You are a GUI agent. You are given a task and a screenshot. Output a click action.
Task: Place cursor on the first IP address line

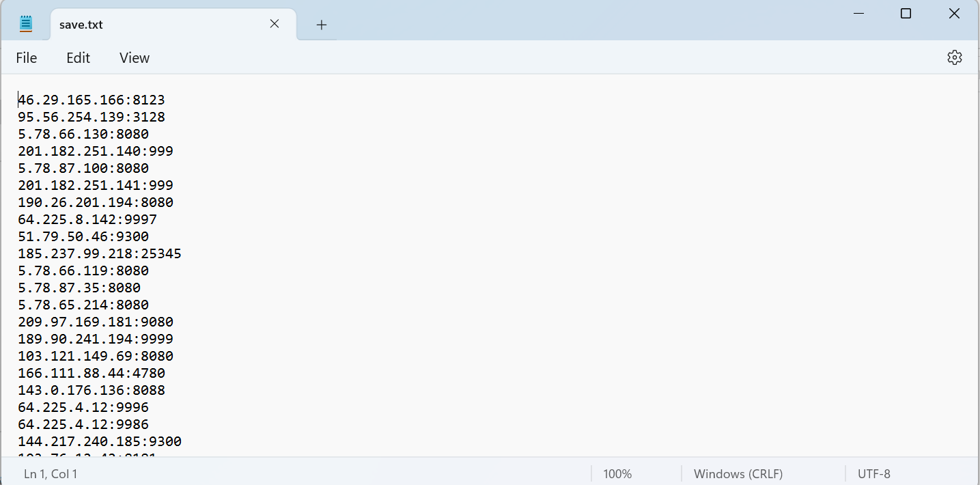[91, 100]
